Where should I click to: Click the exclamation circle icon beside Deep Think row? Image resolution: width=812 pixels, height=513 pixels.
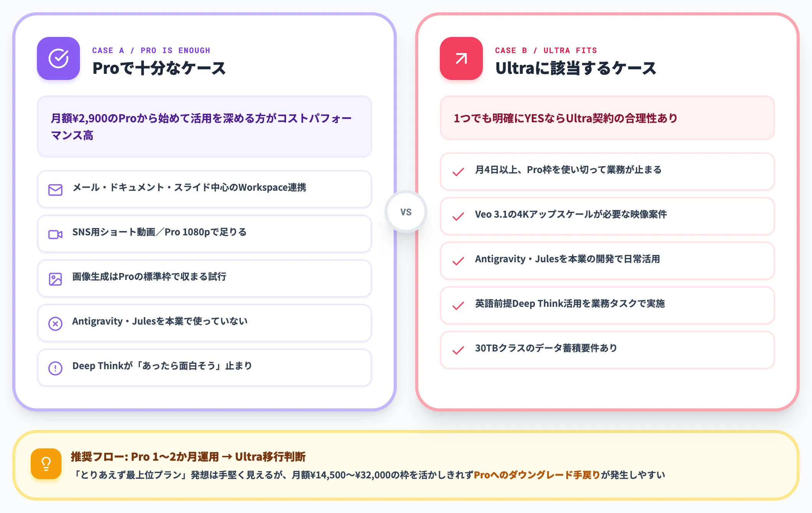55,368
